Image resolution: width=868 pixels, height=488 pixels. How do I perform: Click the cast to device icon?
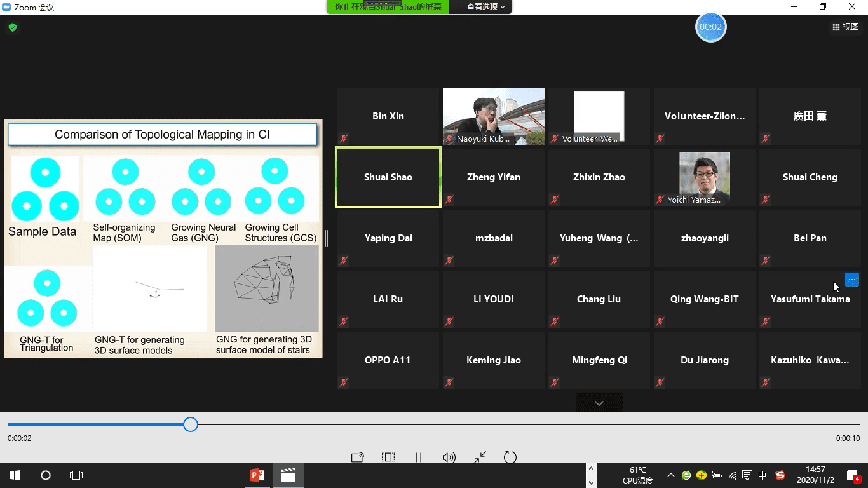click(357, 457)
